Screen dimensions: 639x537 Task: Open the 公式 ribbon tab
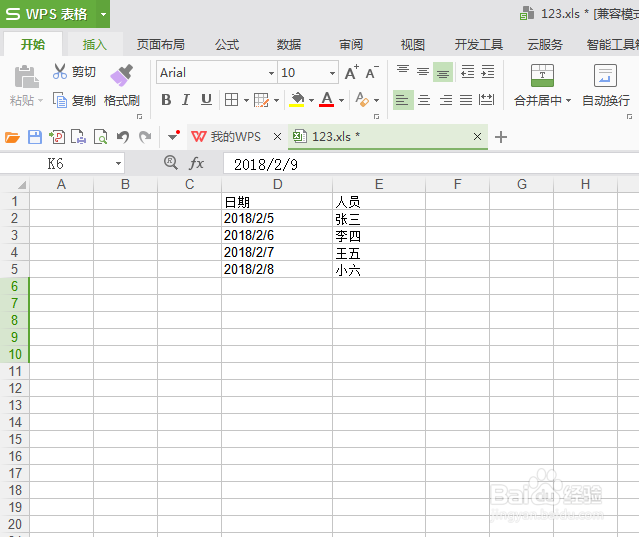[227, 44]
